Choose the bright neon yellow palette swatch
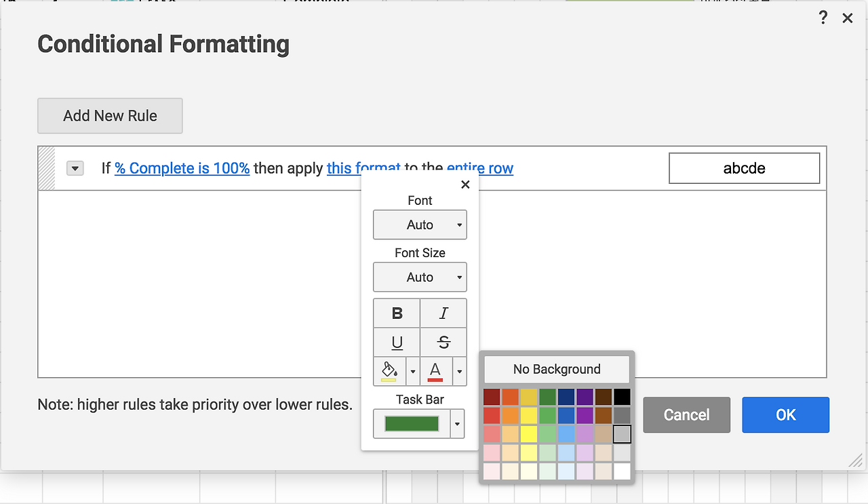 pyautogui.click(x=529, y=434)
